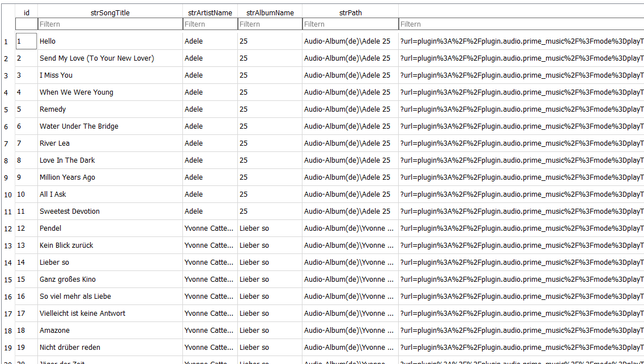Click the strAlbumName Filtern field

click(x=270, y=24)
